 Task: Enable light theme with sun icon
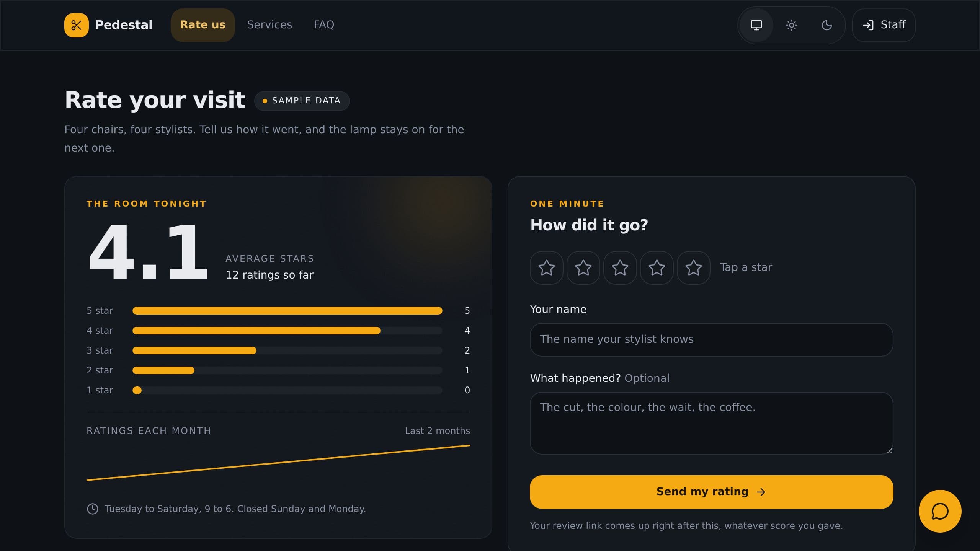click(x=791, y=25)
